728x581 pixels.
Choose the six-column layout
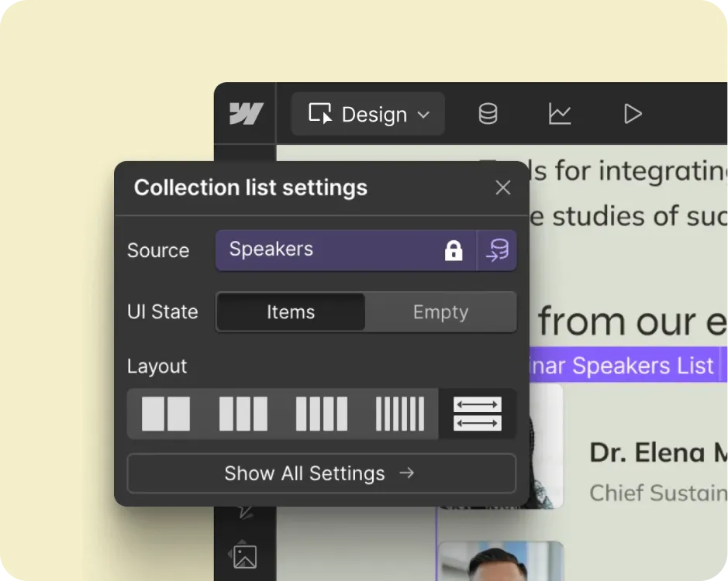[400, 414]
